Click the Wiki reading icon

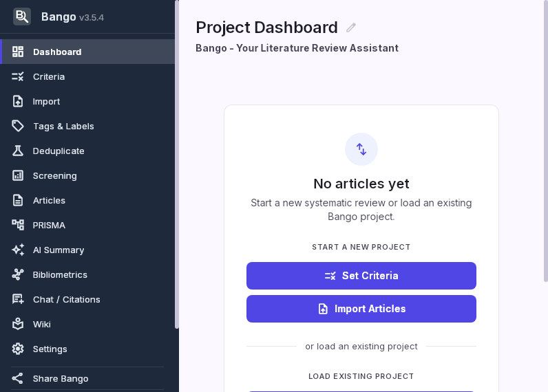(x=18, y=325)
